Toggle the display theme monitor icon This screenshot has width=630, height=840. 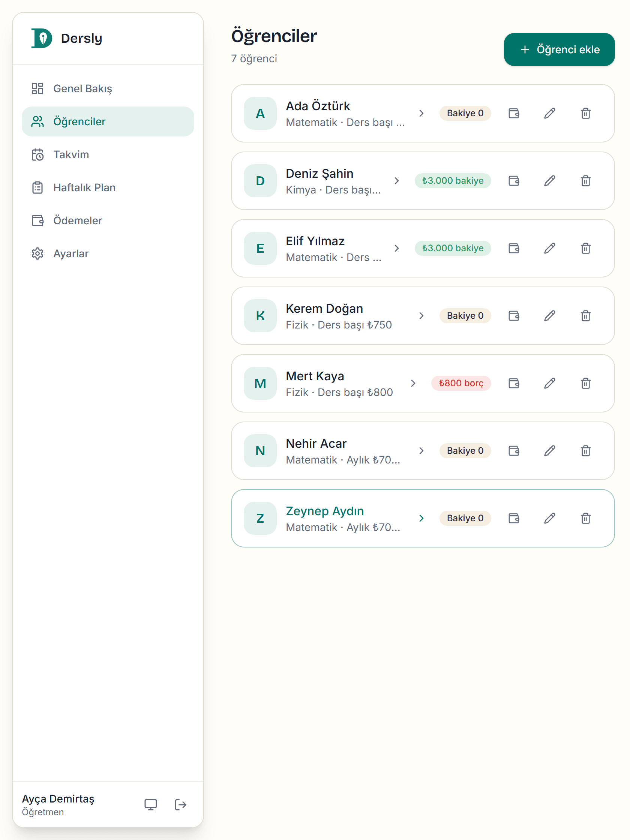pos(151,804)
